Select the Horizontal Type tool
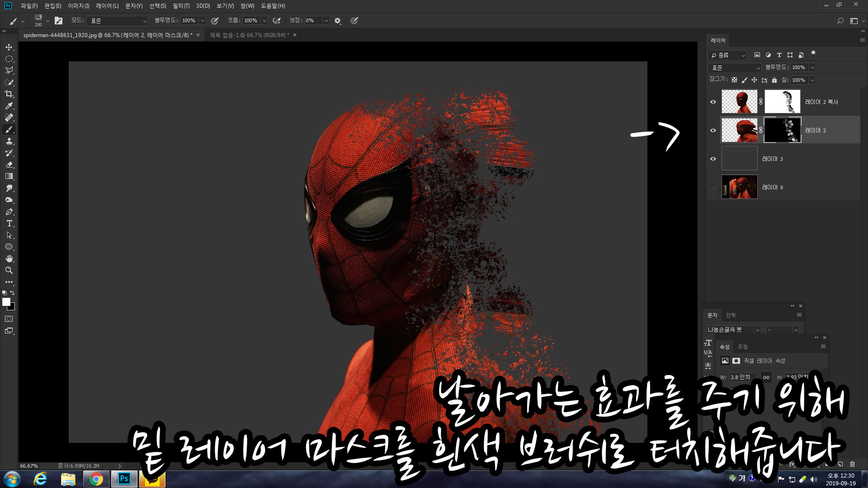Viewport: 868px width, 488px height. coord(9,223)
